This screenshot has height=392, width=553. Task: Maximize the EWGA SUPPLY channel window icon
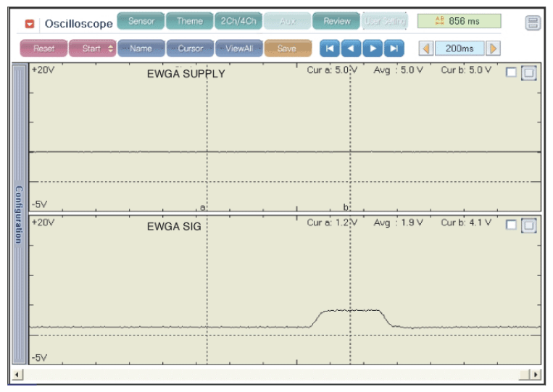point(528,73)
